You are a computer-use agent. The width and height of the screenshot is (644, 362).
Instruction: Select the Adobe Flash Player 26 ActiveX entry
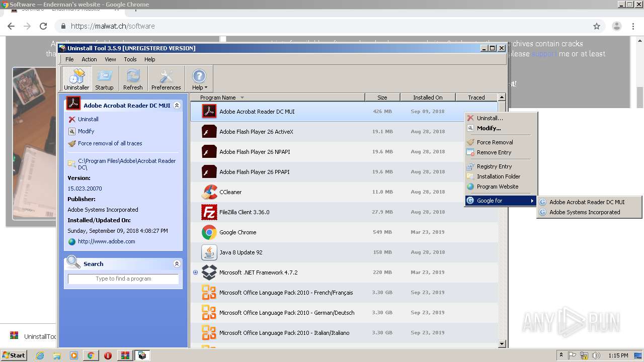344,132
